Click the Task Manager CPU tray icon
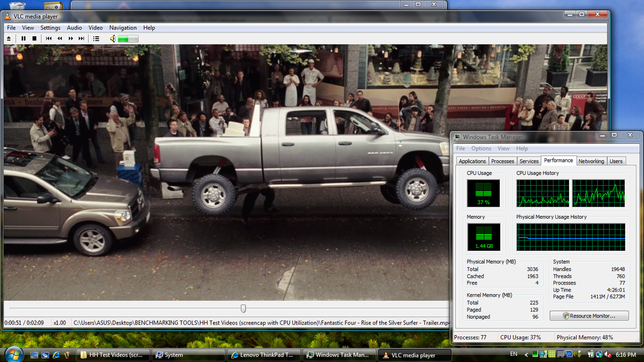 [535, 354]
